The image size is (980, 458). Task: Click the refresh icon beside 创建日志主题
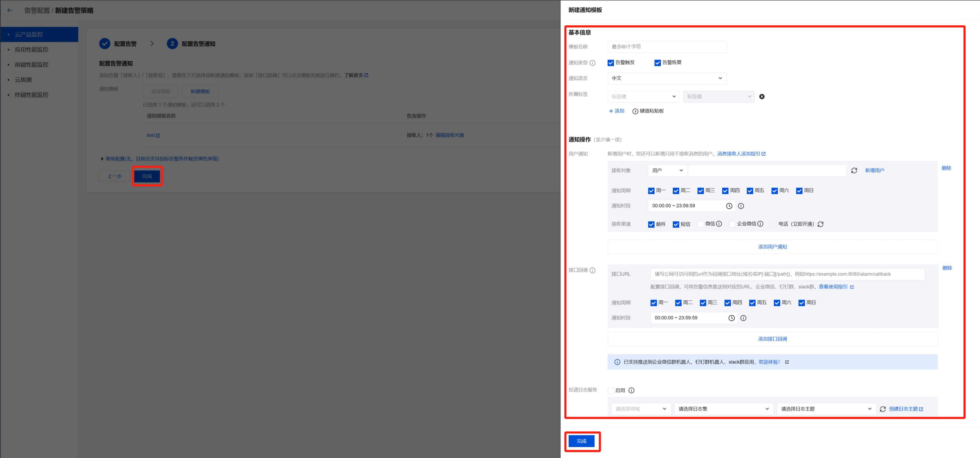pyautogui.click(x=883, y=409)
